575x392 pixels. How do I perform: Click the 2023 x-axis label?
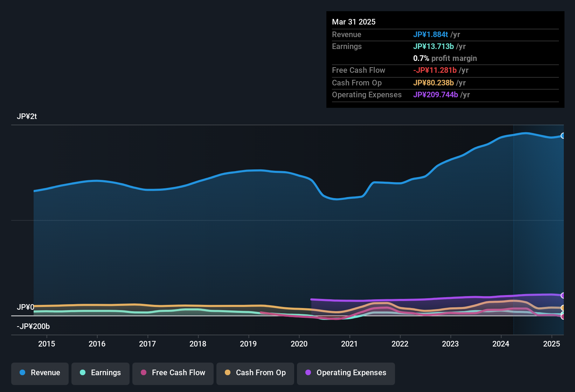pyautogui.click(x=450, y=344)
